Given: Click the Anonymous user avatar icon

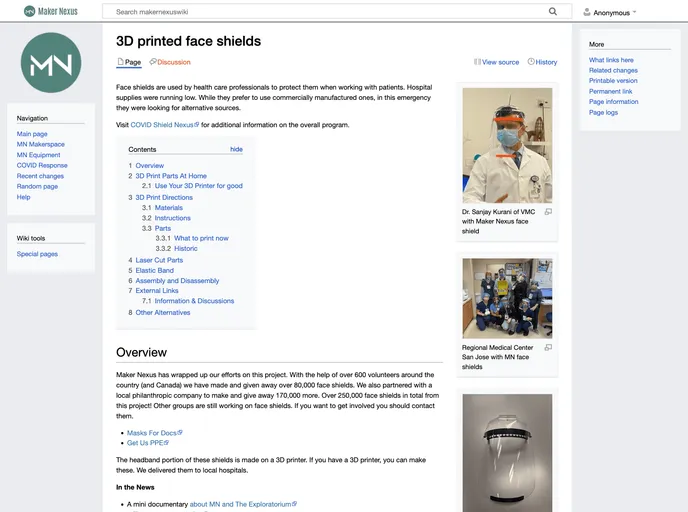Looking at the screenshot, I should tap(587, 12).
